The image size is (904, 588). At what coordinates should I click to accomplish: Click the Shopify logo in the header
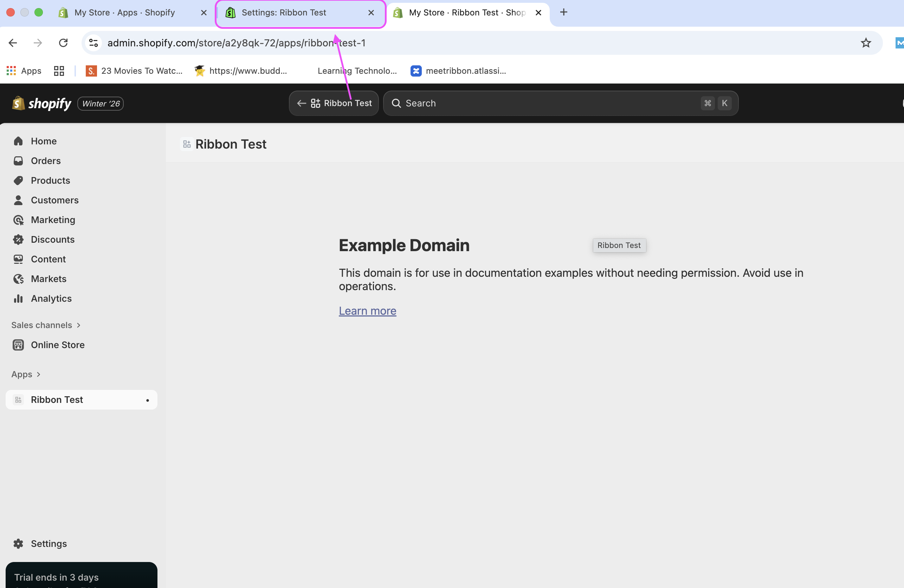[x=41, y=103]
